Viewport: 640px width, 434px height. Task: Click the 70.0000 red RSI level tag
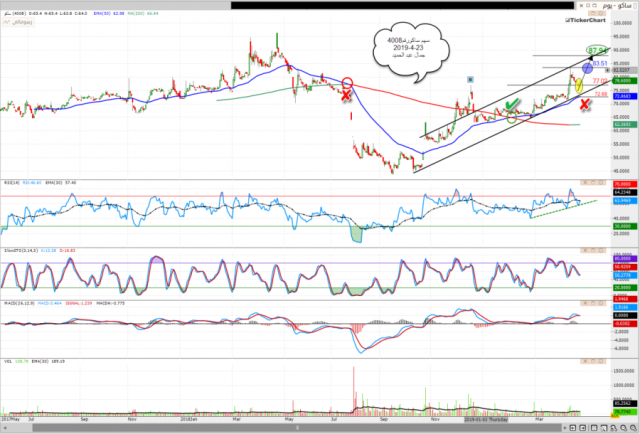point(624,184)
